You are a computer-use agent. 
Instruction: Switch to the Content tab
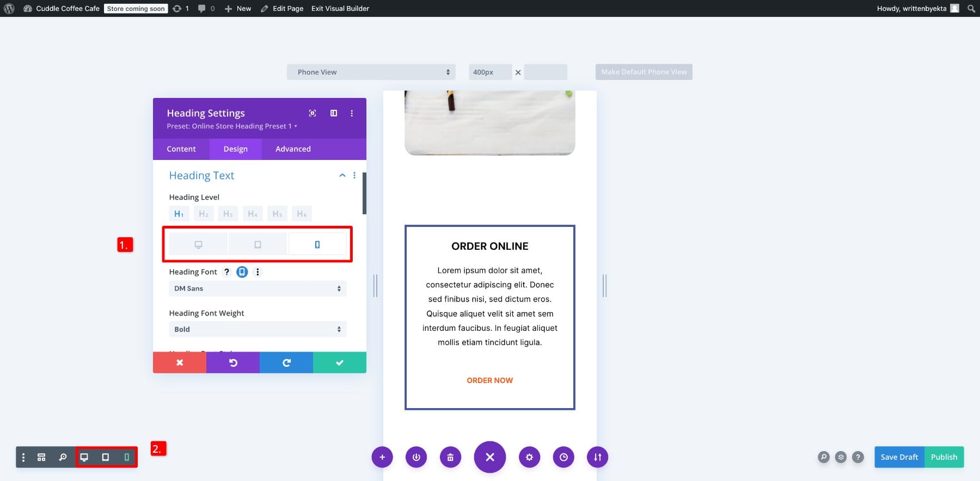(181, 149)
